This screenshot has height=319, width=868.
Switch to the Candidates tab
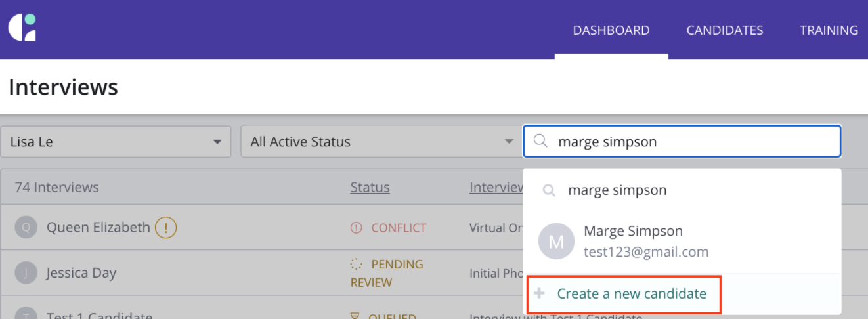(725, 30)
